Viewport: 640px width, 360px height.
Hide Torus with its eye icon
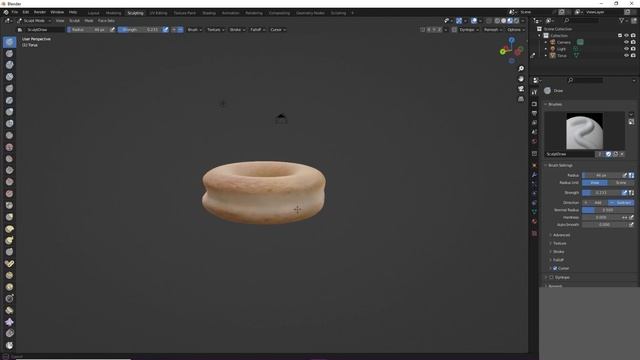point(627,55)
